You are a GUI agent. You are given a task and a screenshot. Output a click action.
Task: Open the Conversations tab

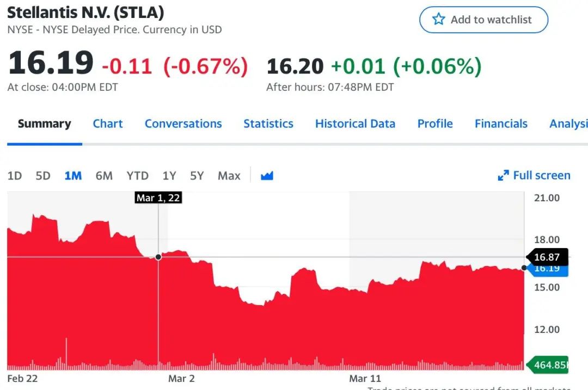click(183, 123)
